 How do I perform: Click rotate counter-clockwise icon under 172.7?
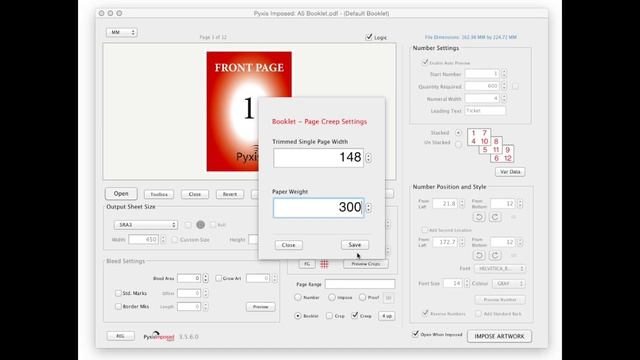pyautogui.click(x=479, y=256)
